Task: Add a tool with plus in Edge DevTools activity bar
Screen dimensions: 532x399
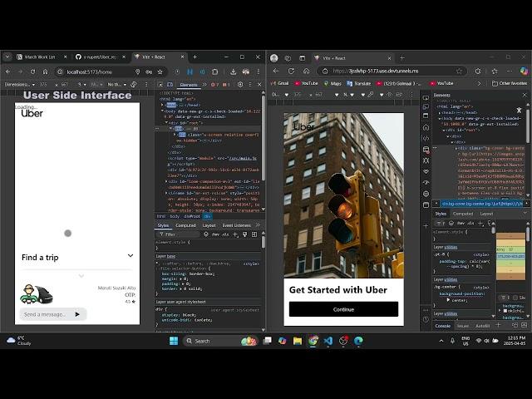Action: 426,225
